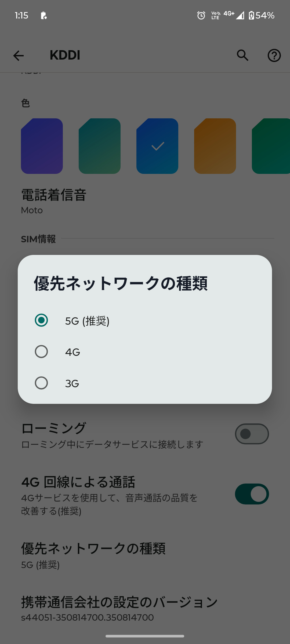Select the 3G radio option
Viewport: 290px width, 644px height.
[41, 383]
